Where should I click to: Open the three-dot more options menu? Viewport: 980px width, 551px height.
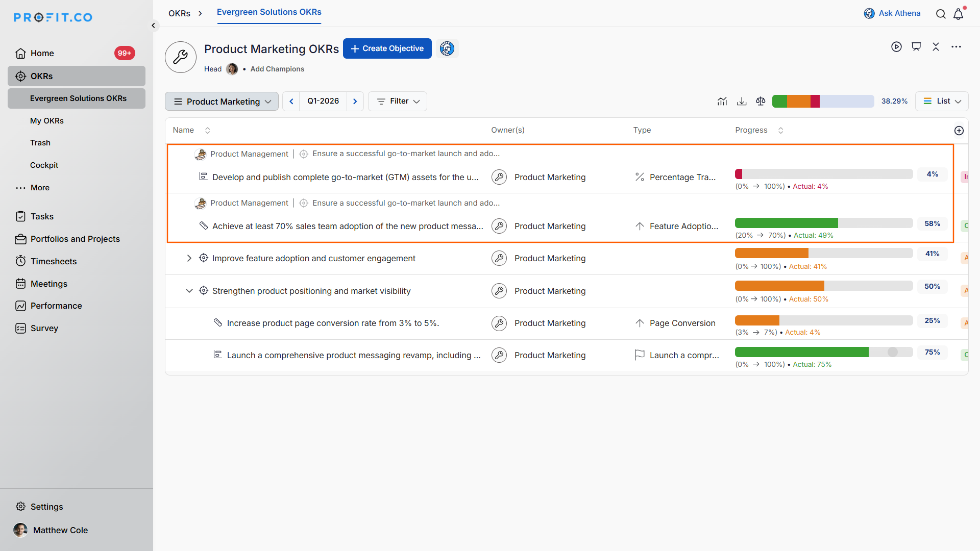pyautogui.click(x=956, y=47)
